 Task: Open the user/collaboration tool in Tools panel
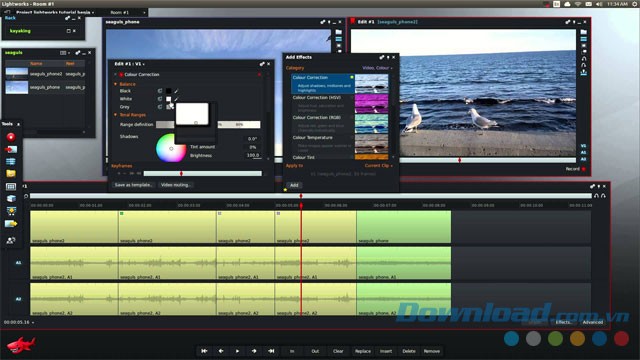[x=11, y=240]
